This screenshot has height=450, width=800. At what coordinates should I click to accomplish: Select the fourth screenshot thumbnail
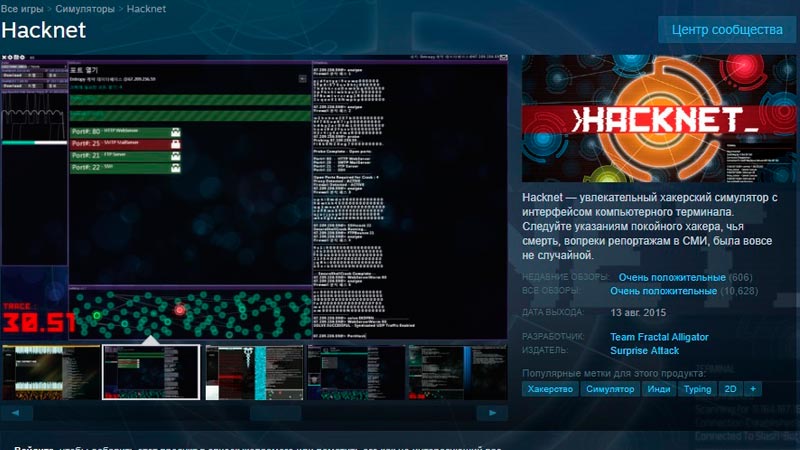coord(356,372)
